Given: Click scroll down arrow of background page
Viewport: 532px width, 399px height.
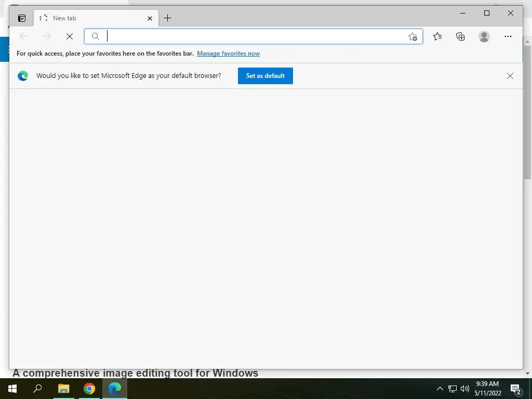Looking at the screenshot, I should 528,374.
